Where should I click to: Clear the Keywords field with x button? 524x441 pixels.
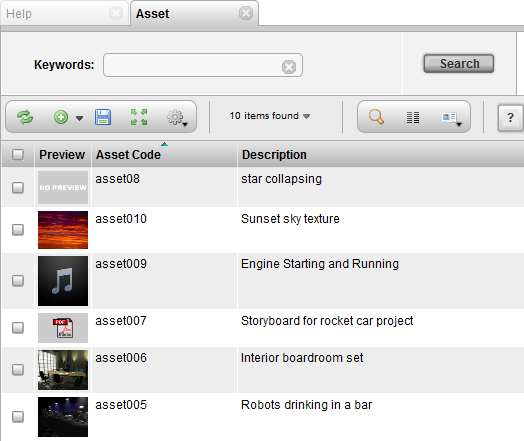289,67
